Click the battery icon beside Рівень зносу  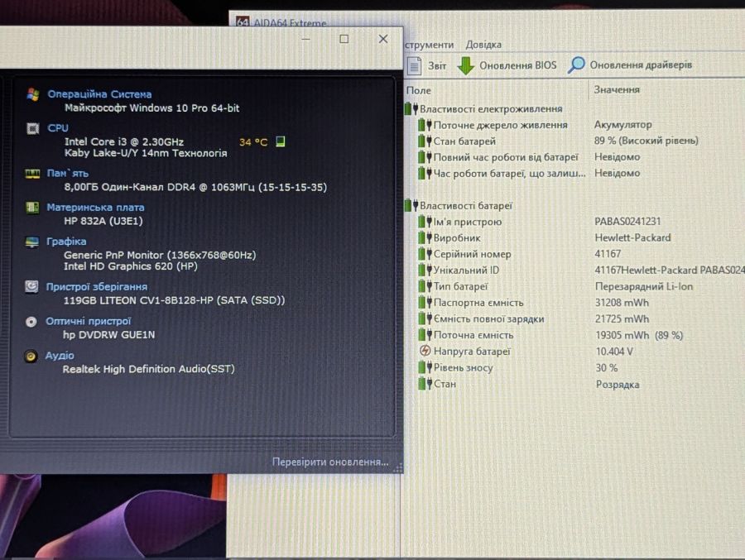[x=425, y=367]
